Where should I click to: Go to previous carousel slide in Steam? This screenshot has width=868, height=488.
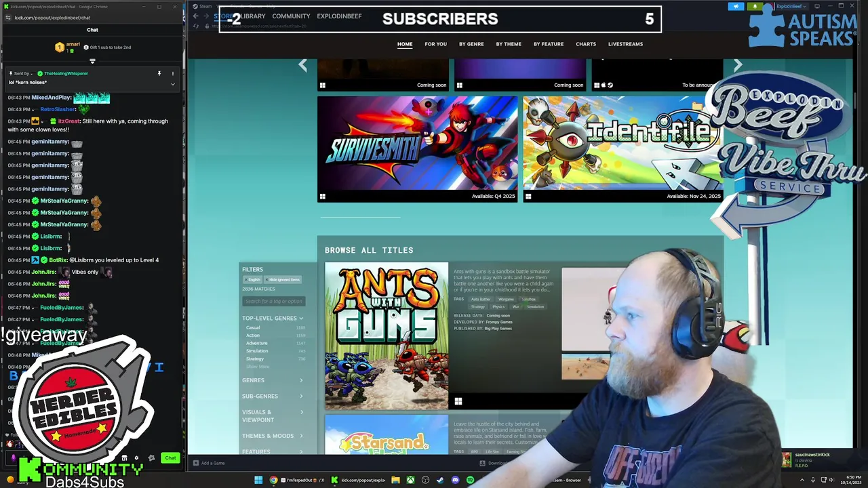coord(303,65)
